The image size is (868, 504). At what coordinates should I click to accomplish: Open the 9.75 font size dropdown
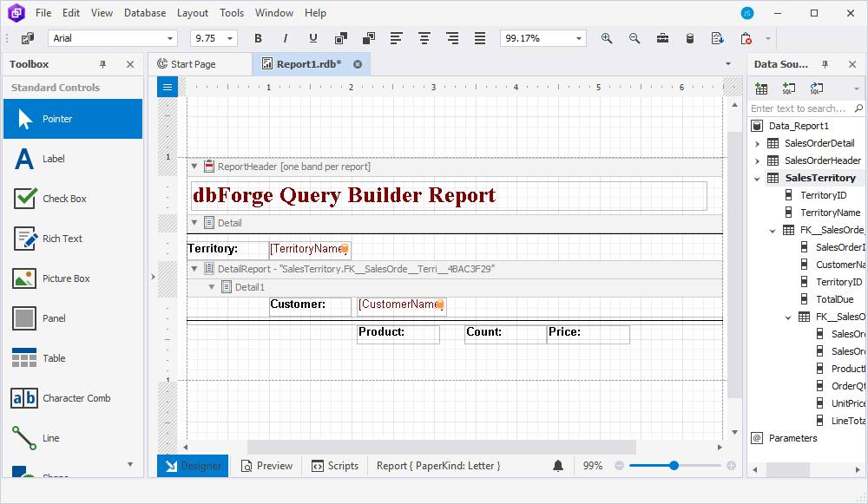[x=230, y=38]
